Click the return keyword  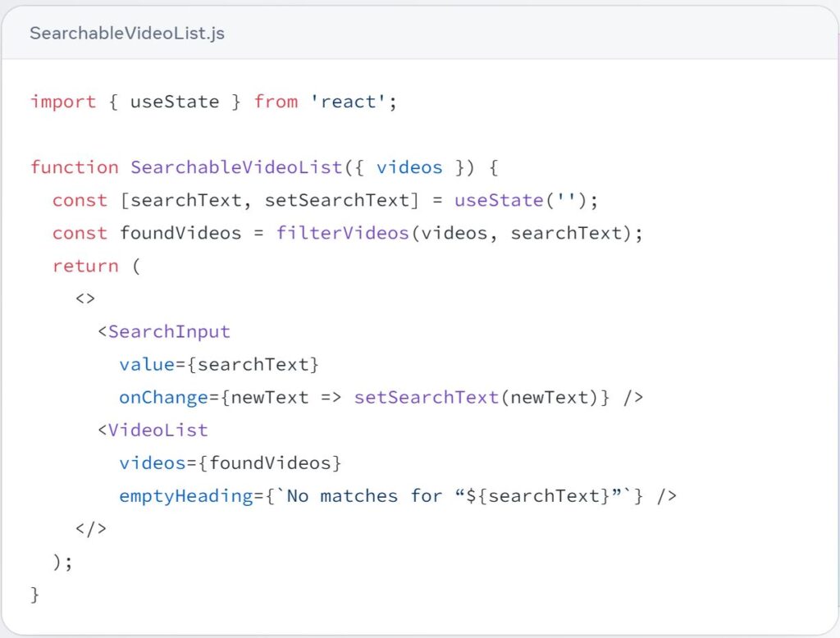coord(85,266)
